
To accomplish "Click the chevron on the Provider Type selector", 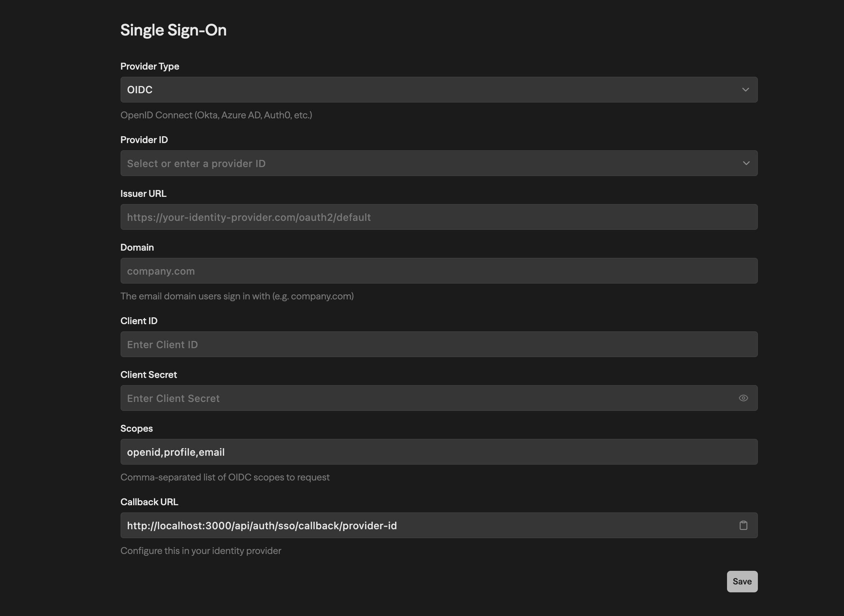I will (x=746, y=90).
